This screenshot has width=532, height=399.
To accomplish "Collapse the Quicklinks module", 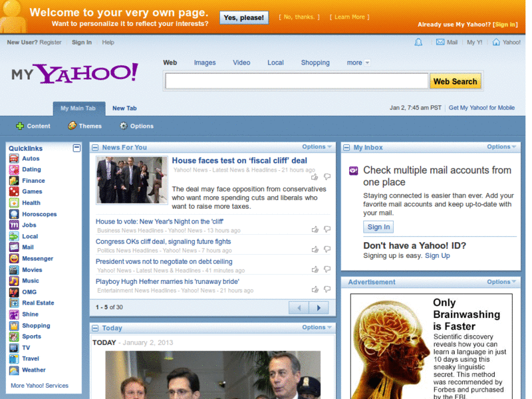I will coord(76,148).
